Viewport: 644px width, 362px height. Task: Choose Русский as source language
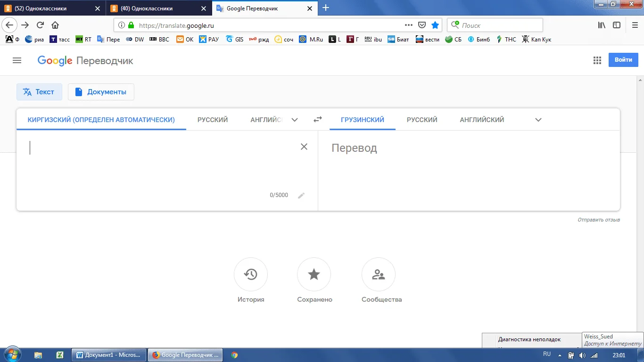pos(213,120)
